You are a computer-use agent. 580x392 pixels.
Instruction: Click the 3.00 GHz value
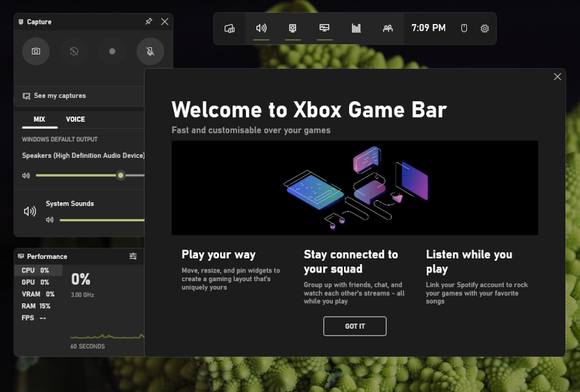82,295
